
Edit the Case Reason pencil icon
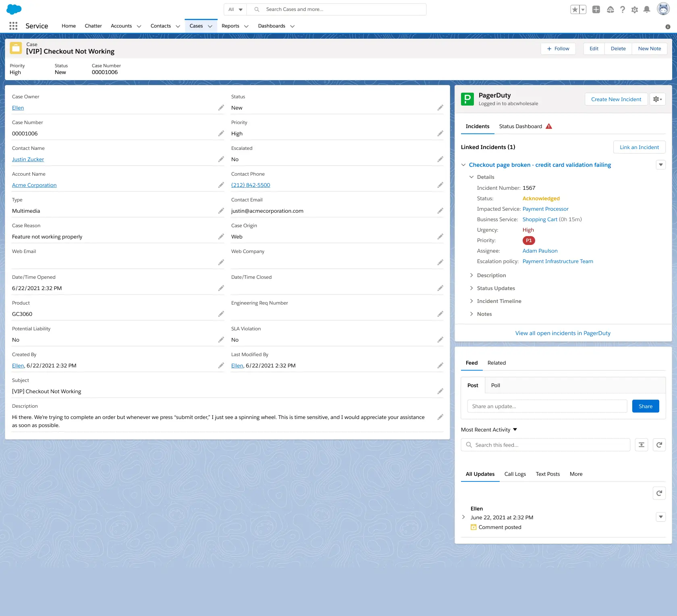coord(221,236)
